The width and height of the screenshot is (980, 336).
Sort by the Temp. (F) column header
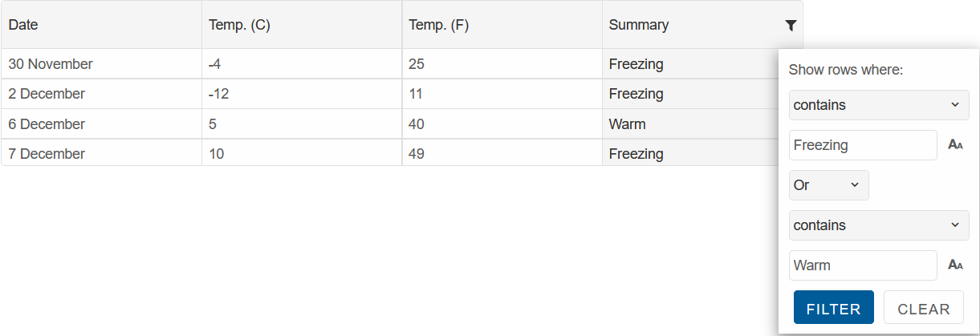pyautogui.click(x=502, y=25)
